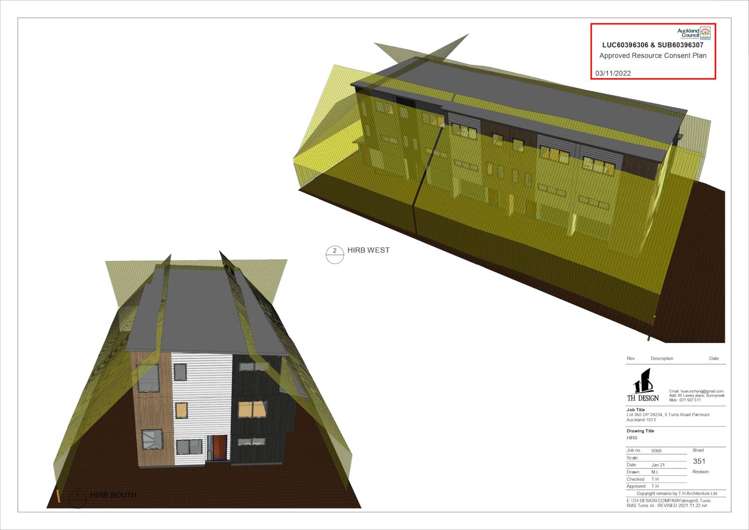Click the 'HIRB SOUTH' view label
Viewport: 749px width, 530px height.
point(113,495)
